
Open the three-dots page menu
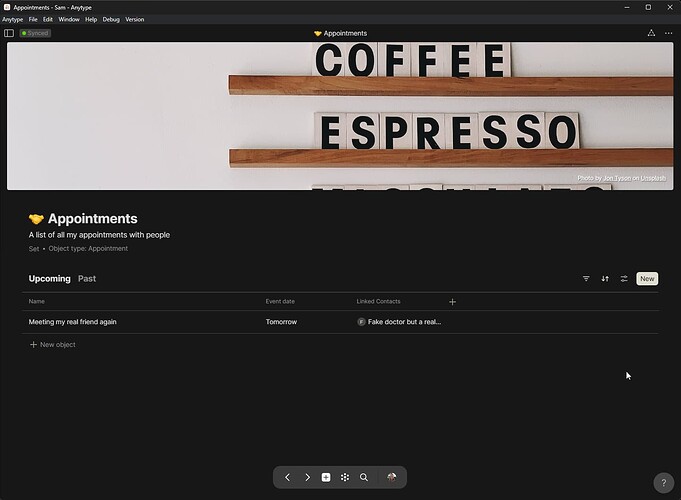668,33
